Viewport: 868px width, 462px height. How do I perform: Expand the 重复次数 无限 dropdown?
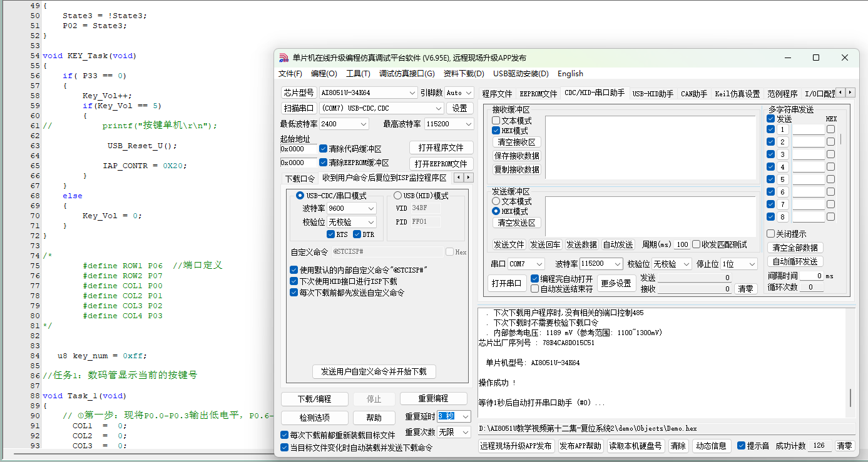(465, 432)
